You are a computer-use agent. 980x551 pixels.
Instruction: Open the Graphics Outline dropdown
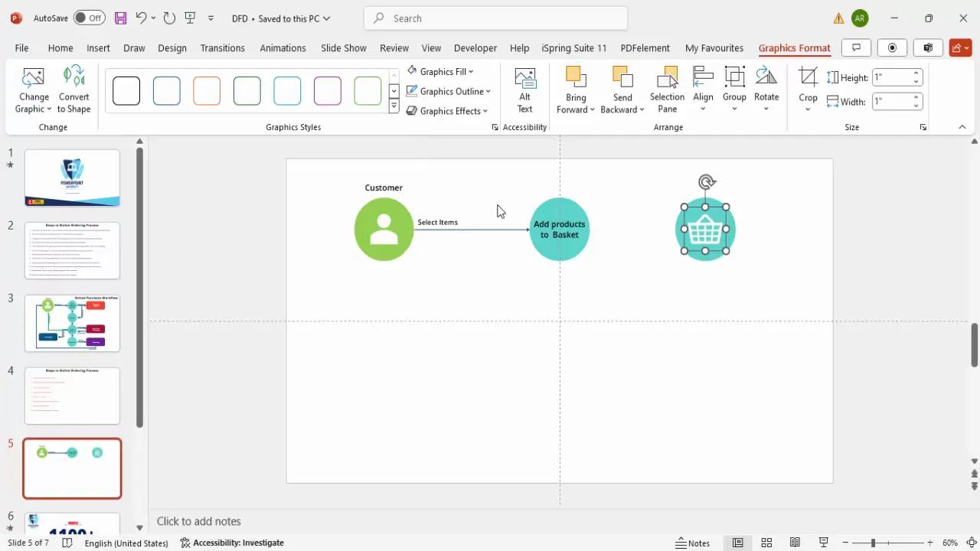tap(449, 91)
